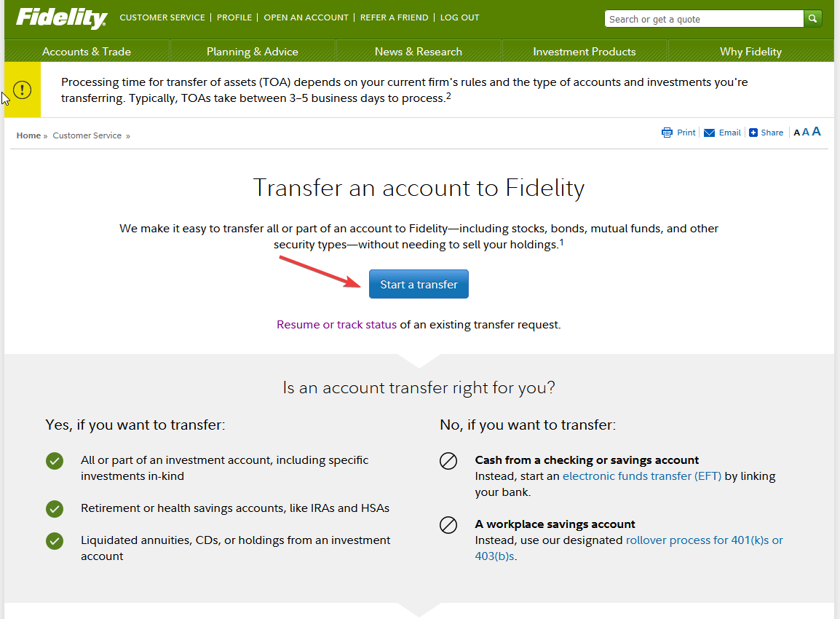Open the Planning & Advice menu
Image resolution: width=840 pixels, height=619 pixels.
(x=253, y=52)
